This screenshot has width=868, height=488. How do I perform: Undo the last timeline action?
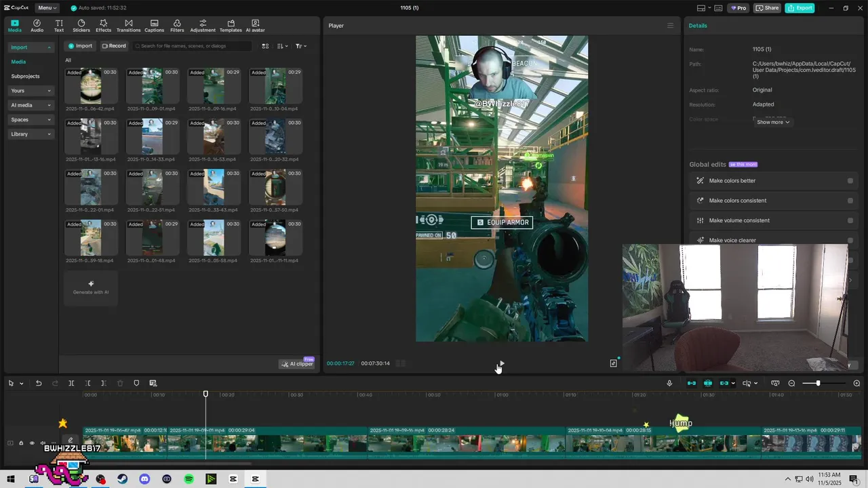[39, 384]
